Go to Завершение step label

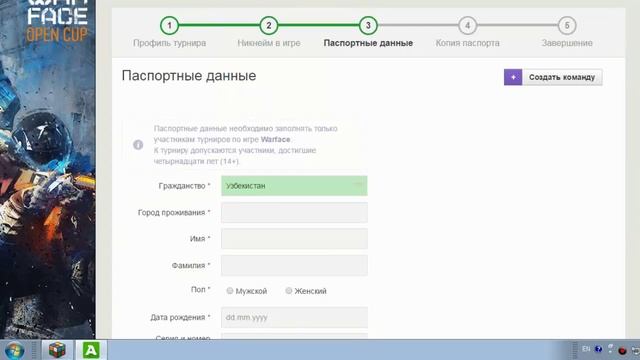tap(567, 43)
